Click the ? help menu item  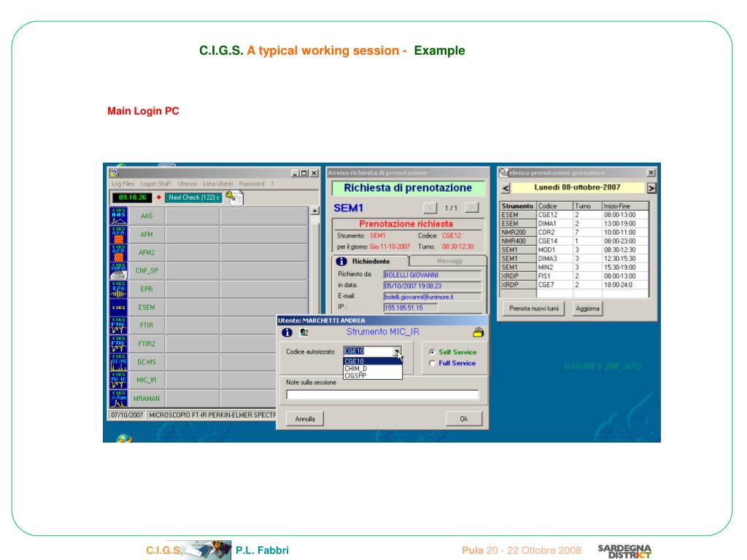273,184
